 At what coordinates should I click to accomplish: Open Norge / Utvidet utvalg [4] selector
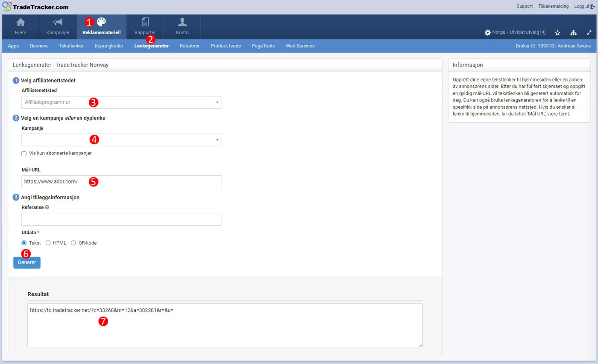click(519, 32)
